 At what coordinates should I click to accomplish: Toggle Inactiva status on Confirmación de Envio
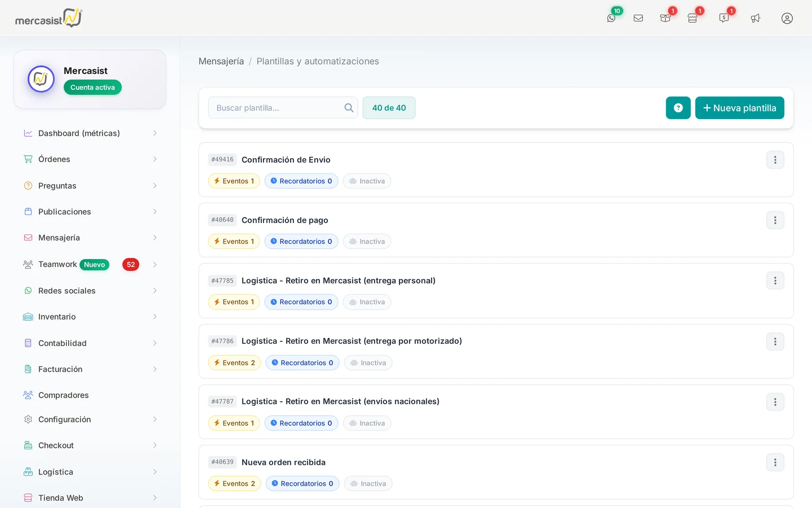(x=367, y=181)
